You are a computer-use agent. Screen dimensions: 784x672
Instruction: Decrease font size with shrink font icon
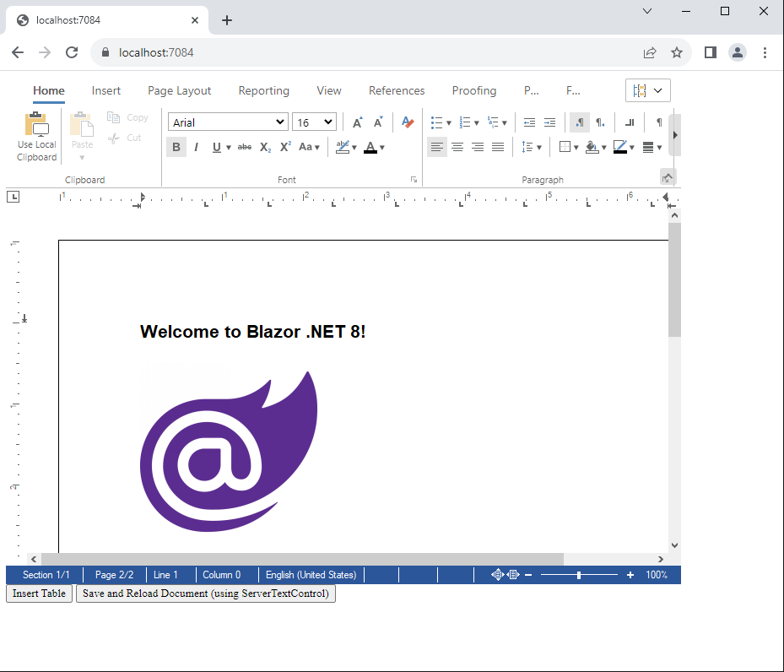(378, 122)
